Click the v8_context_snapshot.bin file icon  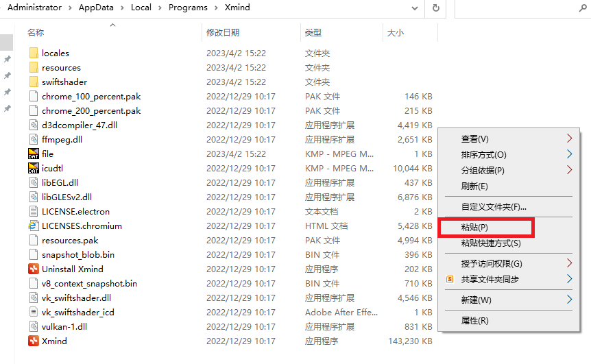34,283
